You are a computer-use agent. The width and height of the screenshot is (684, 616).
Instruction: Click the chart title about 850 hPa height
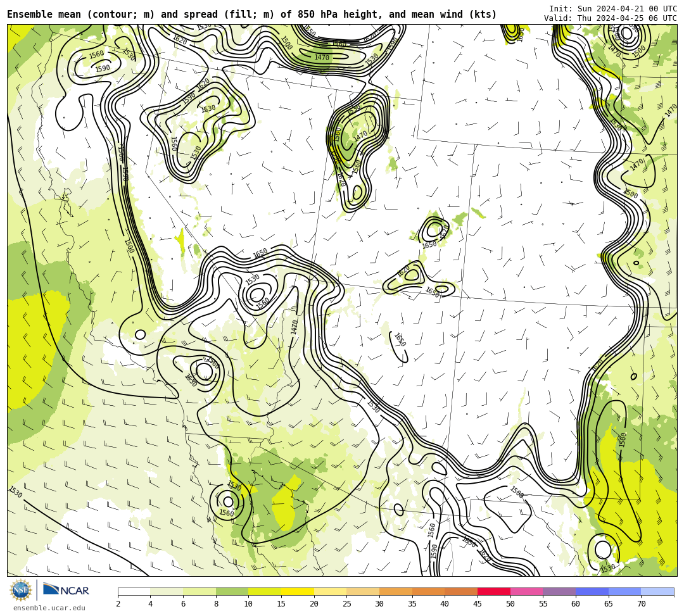point(251,15)
